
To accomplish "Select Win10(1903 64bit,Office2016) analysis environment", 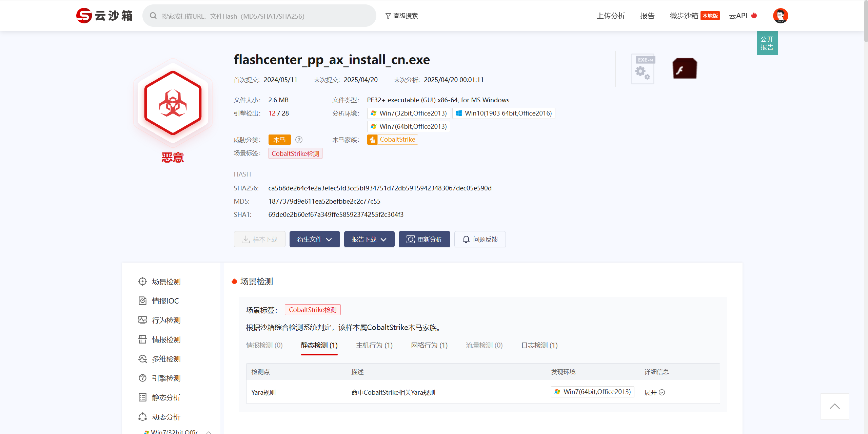I will [x=504, y=113].
